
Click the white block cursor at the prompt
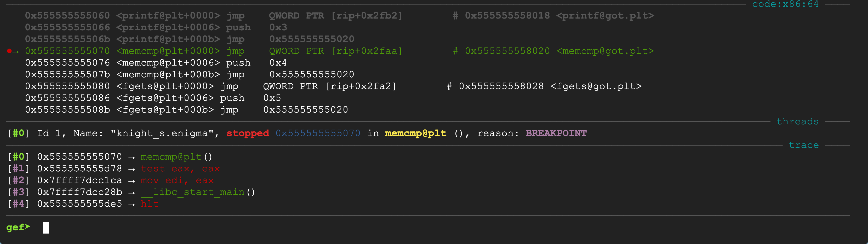(x=46, y=228)
